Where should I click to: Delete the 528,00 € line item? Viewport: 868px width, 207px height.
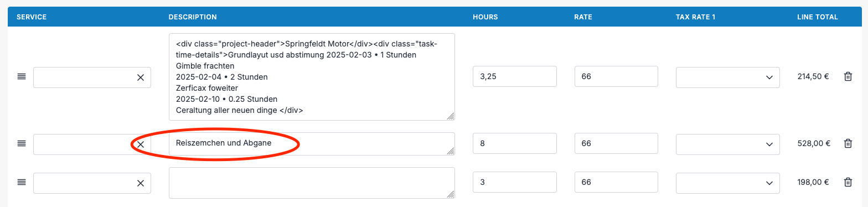click(848, 143)
